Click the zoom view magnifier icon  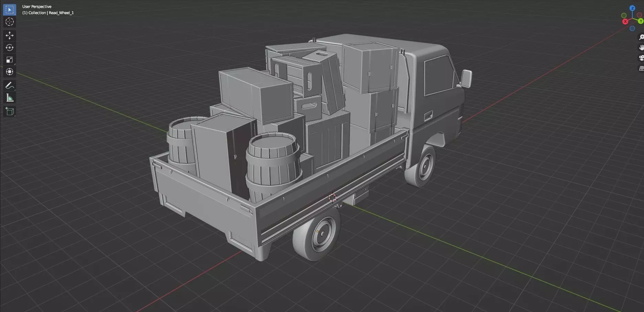pos(641,37)
